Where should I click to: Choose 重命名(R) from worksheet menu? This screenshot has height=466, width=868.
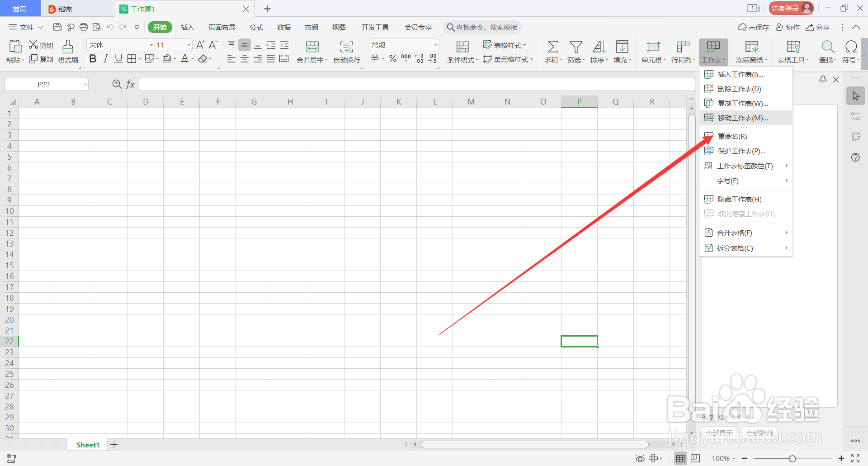(x=746, y=136)
